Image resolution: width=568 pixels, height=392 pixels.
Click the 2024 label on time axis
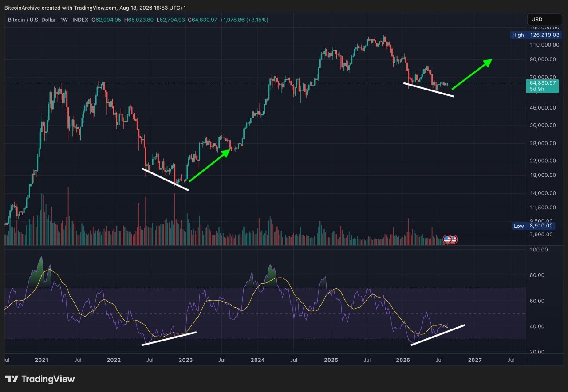coord(258,361)
